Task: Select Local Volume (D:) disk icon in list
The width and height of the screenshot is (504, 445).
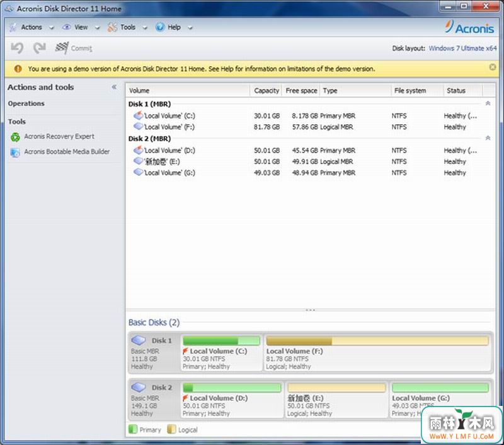Action: click(x=138, y=150)
